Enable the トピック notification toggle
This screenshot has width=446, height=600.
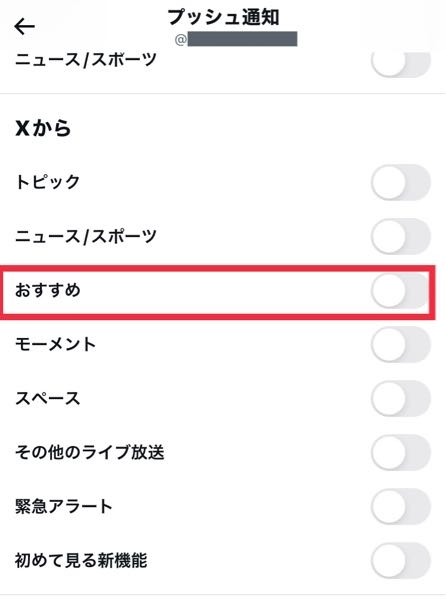coord(401,182)
